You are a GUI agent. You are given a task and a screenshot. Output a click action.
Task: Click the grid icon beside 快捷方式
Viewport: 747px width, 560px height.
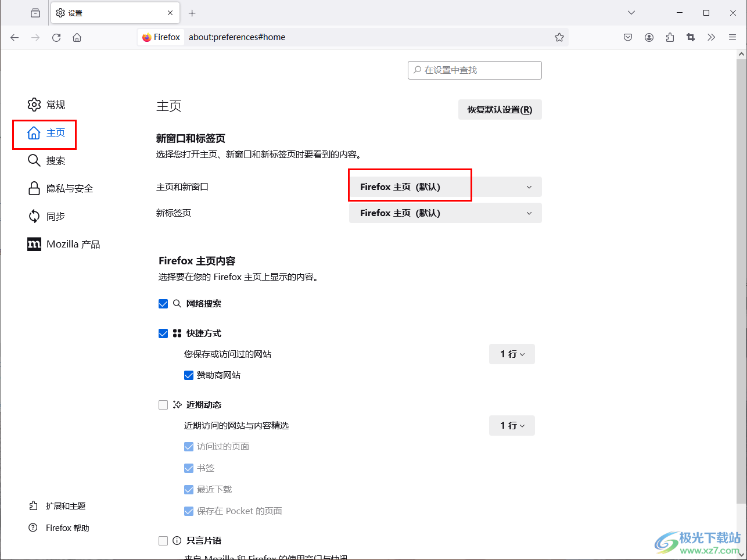tap(177, 333)
